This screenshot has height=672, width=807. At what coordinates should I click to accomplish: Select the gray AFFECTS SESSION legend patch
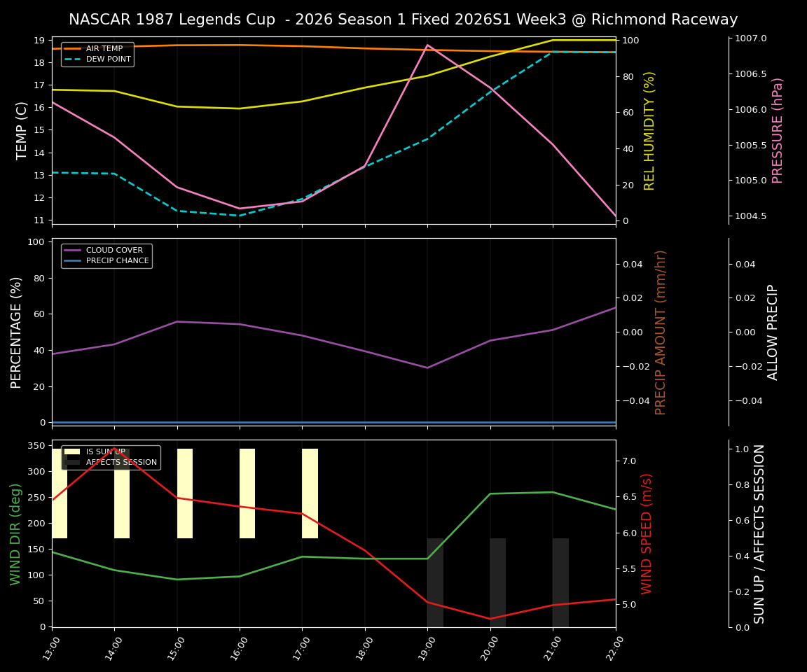(72, 461)
